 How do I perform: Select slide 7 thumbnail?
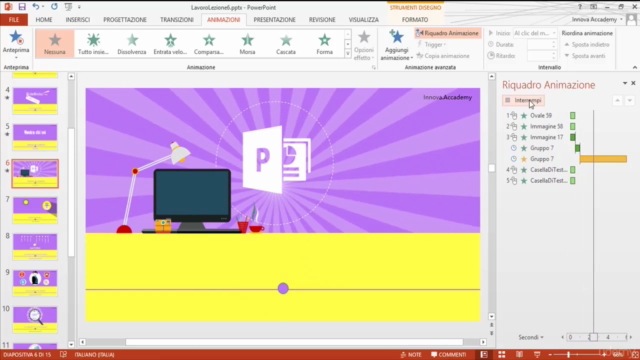[x=35, y=210]
